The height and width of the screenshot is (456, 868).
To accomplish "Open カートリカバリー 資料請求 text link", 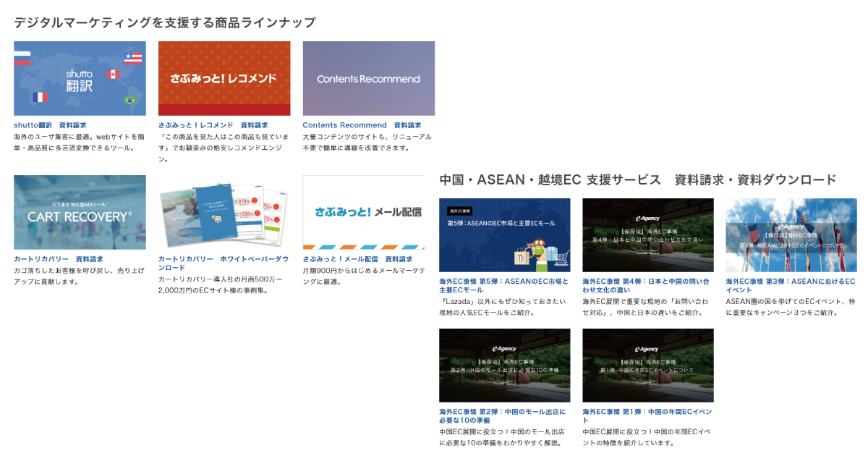I will [x=58, y=259].
